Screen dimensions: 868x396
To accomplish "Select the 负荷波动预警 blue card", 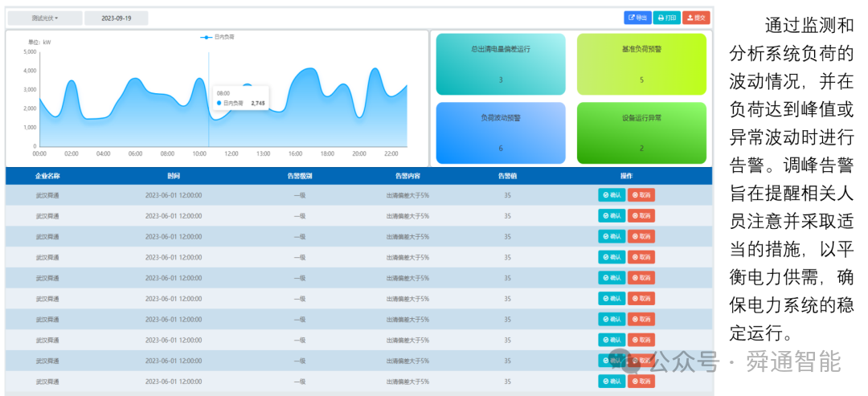I will [501, 133].
